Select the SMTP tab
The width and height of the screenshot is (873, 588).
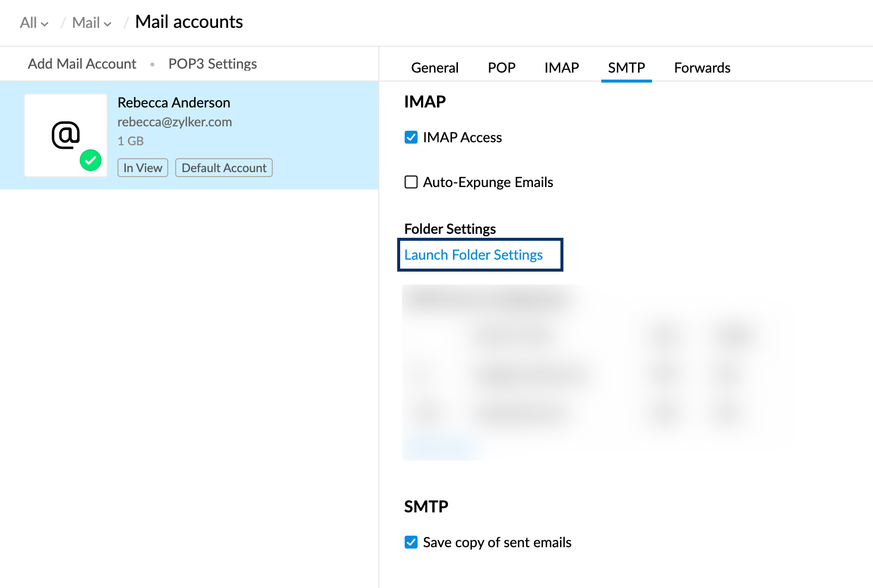[x=626, y=68]
